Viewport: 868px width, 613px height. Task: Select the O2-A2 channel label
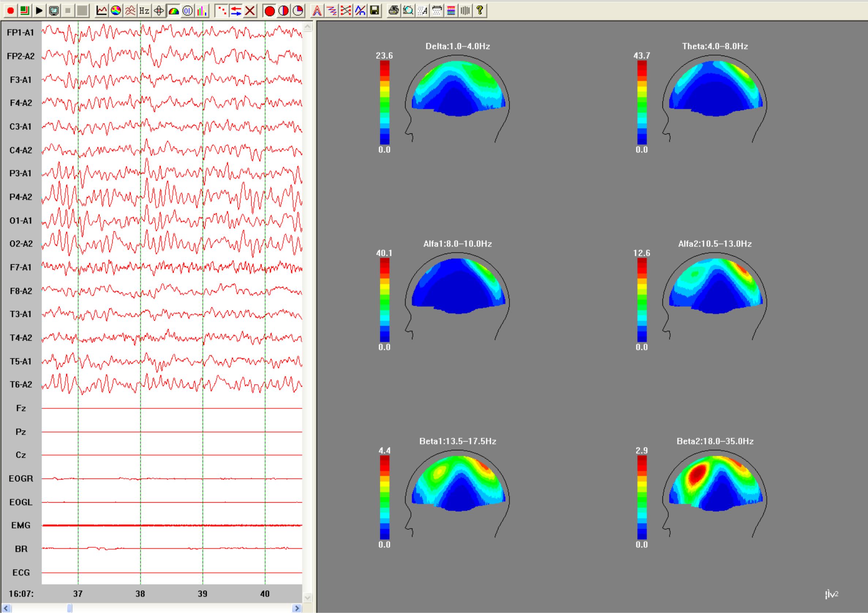tap(21, 244)
